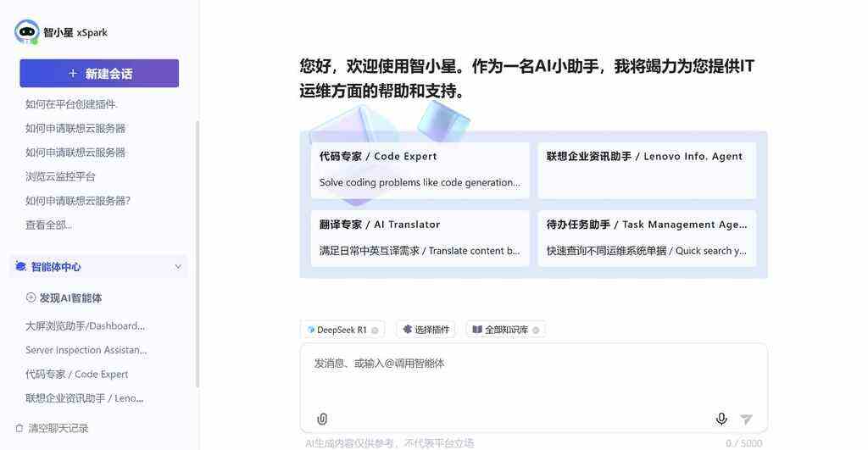This screenshot has width=868, height=450.
Task: Click the paperclip attachment icon
Action: pos(322,419)
